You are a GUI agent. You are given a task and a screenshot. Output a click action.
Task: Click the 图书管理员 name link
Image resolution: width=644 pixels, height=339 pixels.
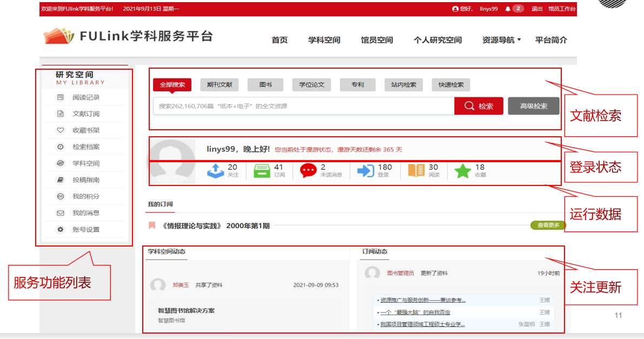(401, 273)
